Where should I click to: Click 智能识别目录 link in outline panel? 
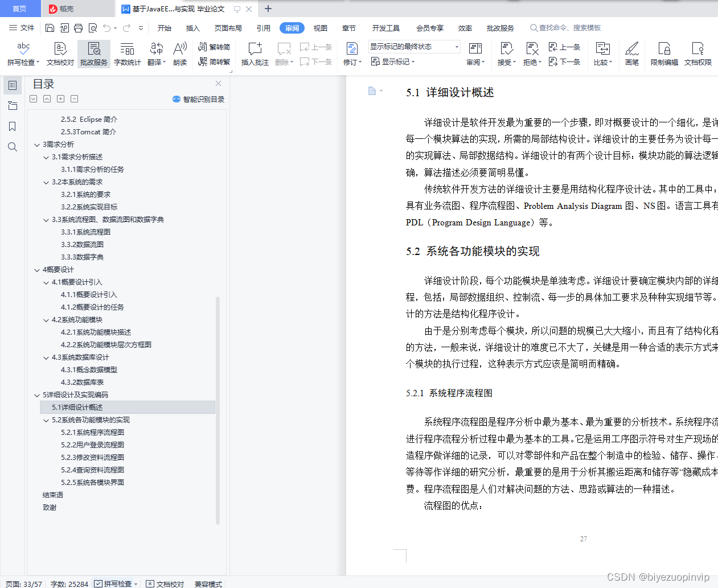(x=198, y=99)
